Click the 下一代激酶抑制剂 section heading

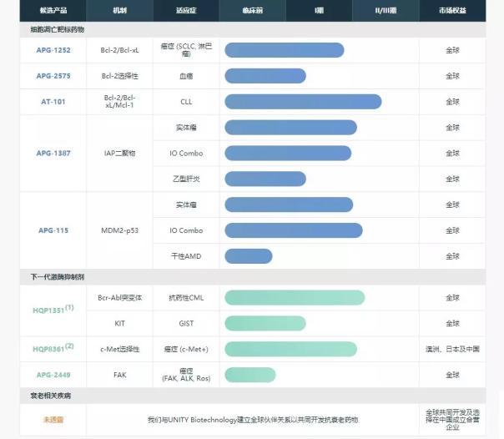pyautogui.click(x=58, y=277)
